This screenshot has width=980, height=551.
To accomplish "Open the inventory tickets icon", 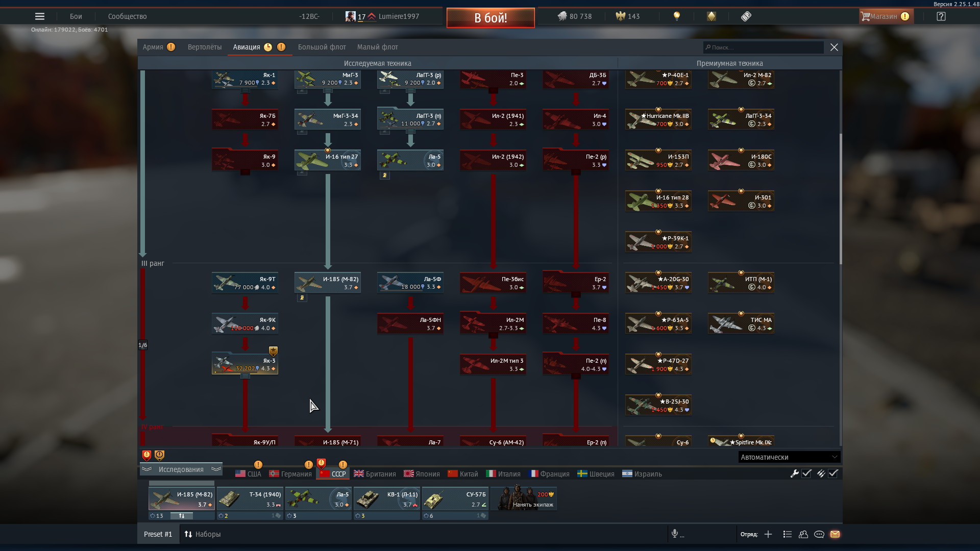I will 746,16.
